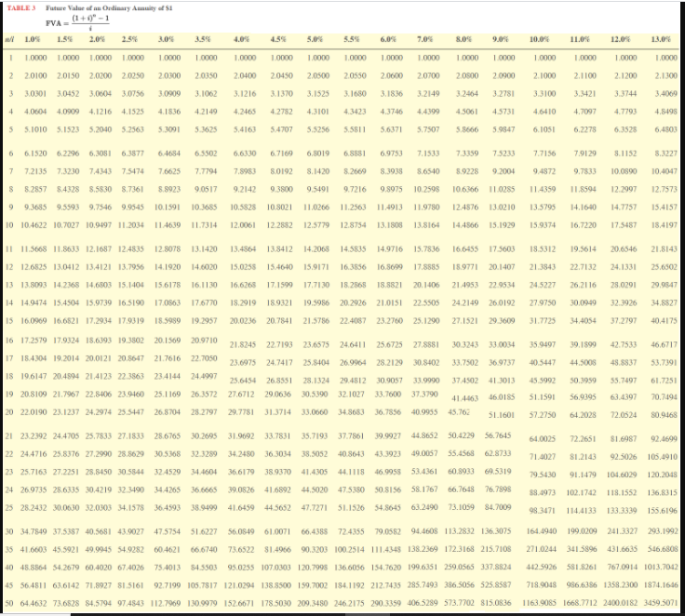Click value 50.8156 in row 24
The width and height of the screenshot is (685, 616).
(388, 489)
